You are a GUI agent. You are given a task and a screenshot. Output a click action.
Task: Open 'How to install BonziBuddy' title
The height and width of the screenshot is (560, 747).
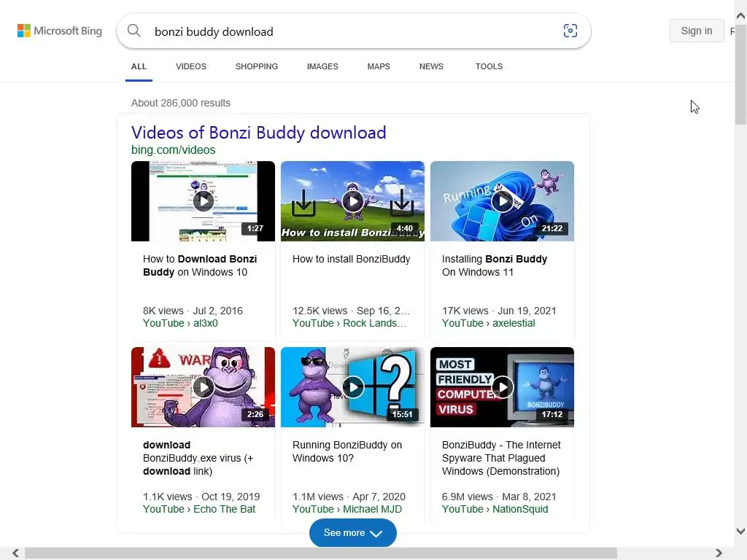[x=351, y=259]
